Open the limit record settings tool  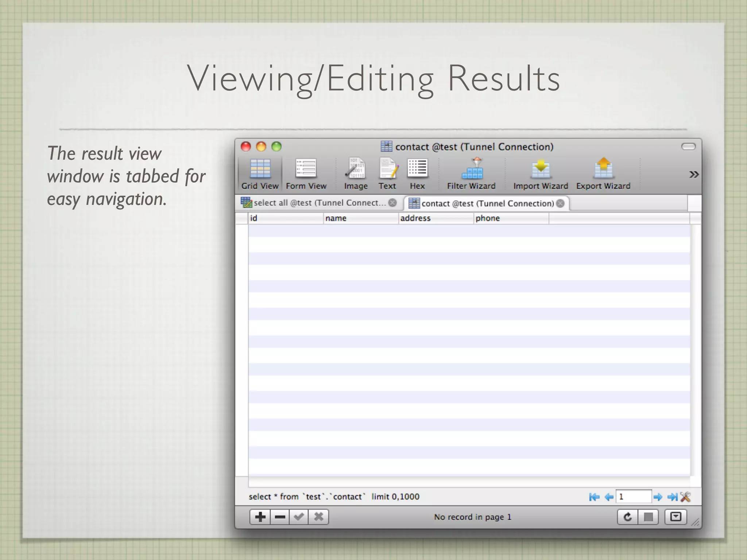pyautogui.click(x=685, y=497)
